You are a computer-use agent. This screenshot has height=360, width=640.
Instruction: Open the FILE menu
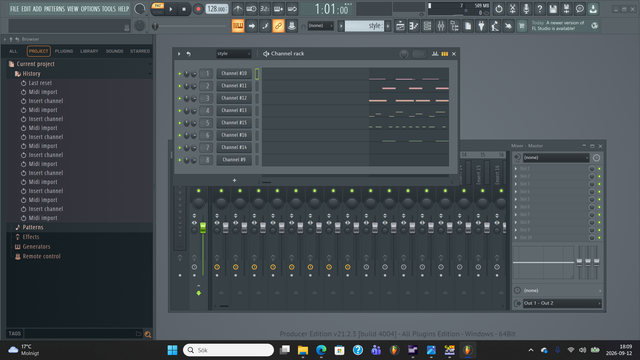14,9
